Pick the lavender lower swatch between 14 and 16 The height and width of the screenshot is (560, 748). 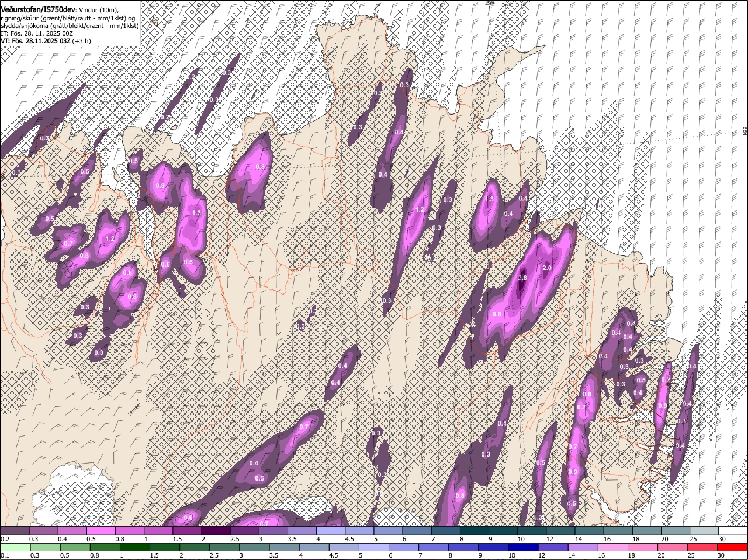584,547
